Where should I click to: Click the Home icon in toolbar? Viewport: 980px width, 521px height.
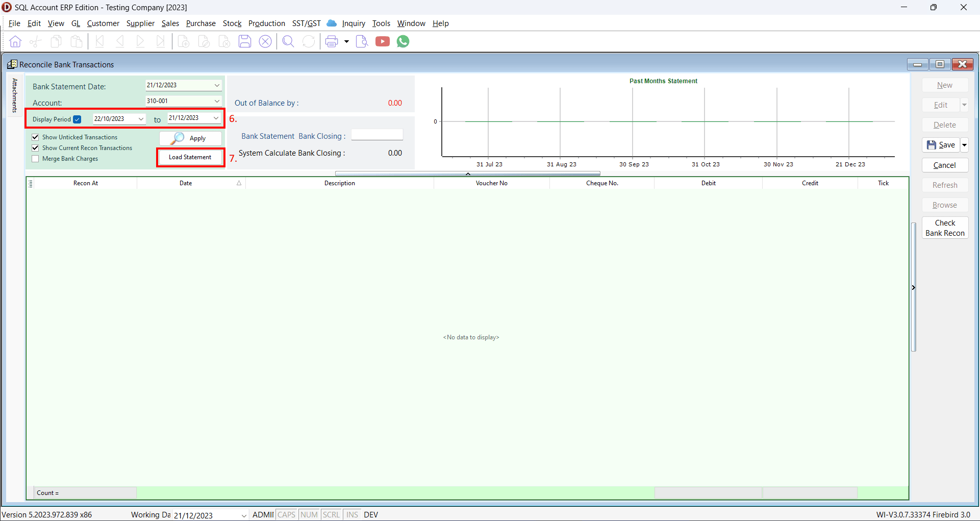point(15,41)
